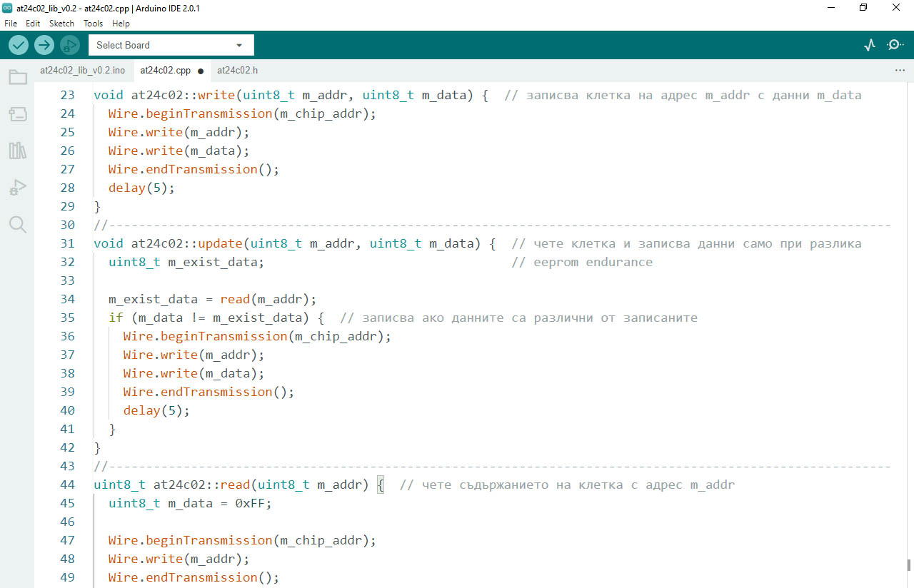Open the Sketchbook folder panel
The height and width of the screenshot is (588, 914).
[18, 77]
